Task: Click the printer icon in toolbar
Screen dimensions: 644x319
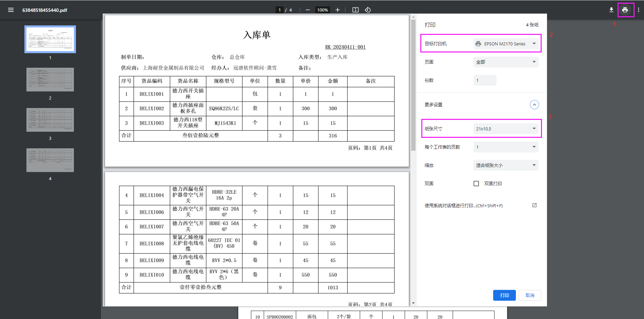Action: [x=625, y=10]
